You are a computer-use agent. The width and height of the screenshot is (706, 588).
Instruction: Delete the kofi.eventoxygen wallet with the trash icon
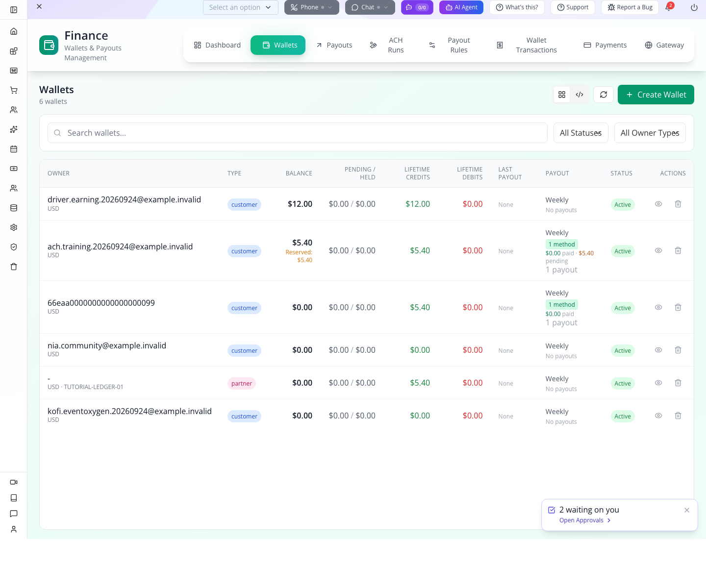pos(678,416)
